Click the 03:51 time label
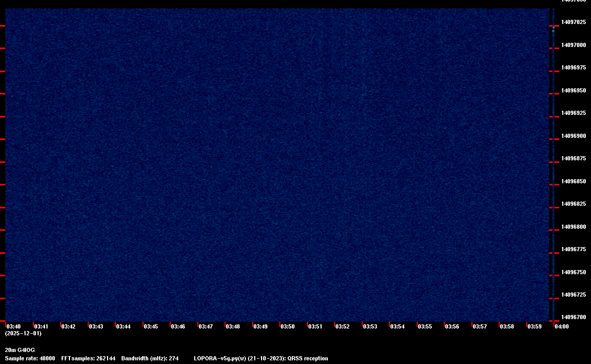The image size is (591, 364). (x=315, y=326)
